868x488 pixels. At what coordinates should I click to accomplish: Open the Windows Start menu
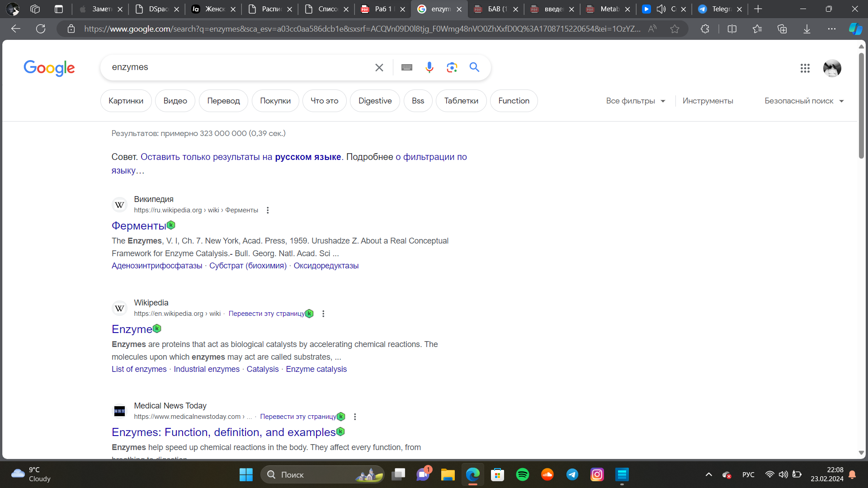(246, 474)
